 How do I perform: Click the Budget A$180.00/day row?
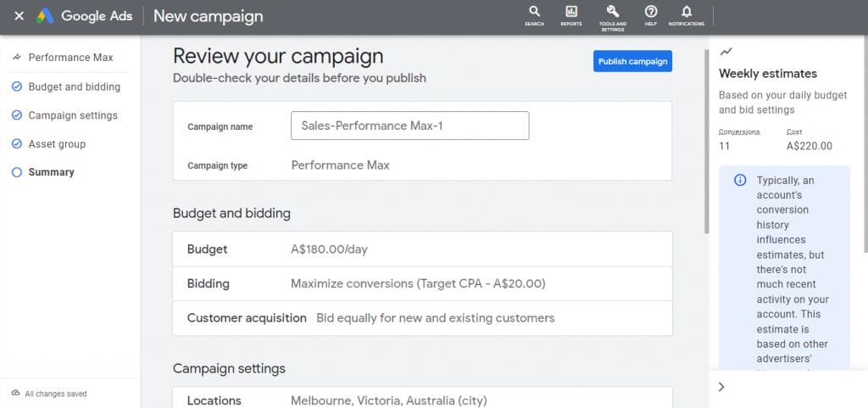tap(422, 249)
